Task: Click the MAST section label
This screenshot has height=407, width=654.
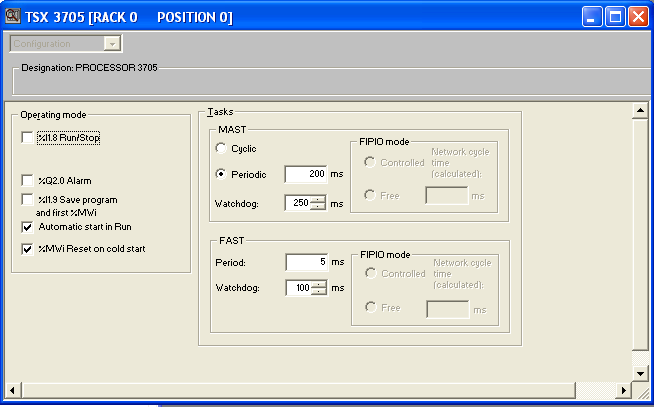Action: [x=232, y=130]
